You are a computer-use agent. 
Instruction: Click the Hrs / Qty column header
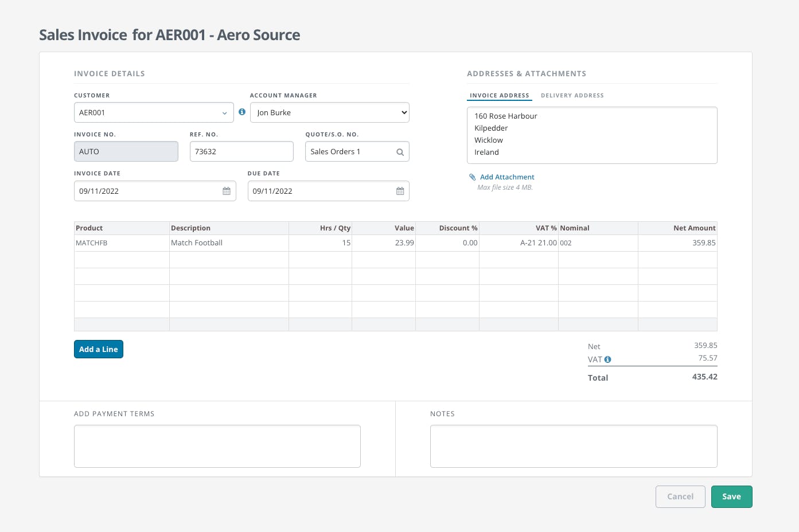[x=320, y=228]
